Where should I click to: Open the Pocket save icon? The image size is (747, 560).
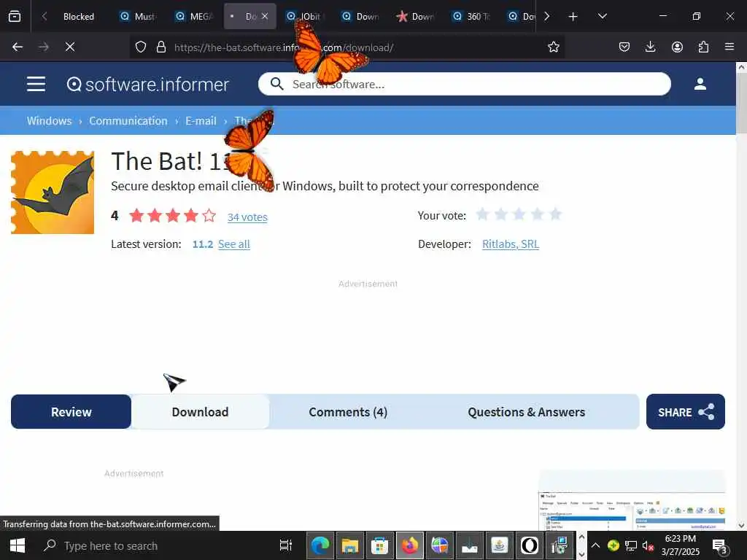coord(624,47)
